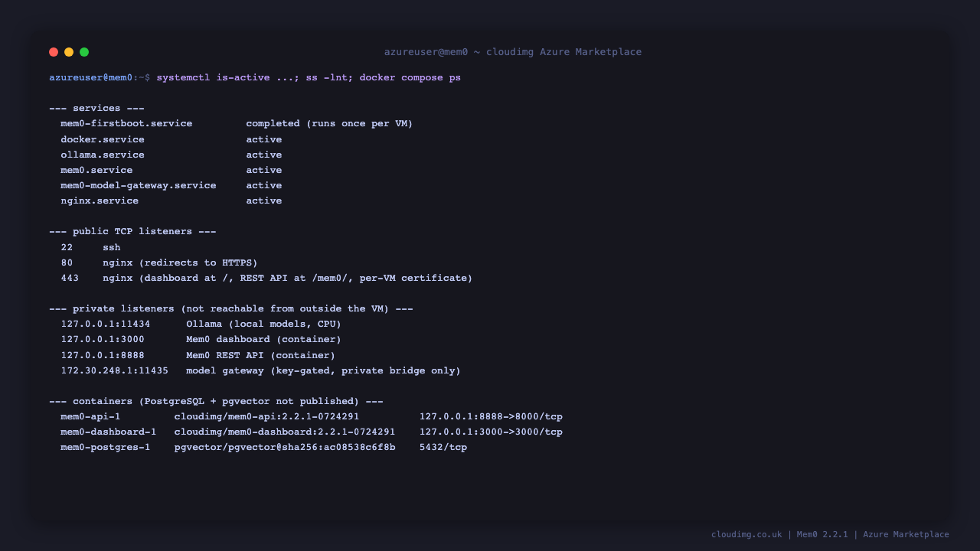980x551 pixels.
Task: Click the 'azureuser@mem0' shell prompt
Action: coord(90,78)
